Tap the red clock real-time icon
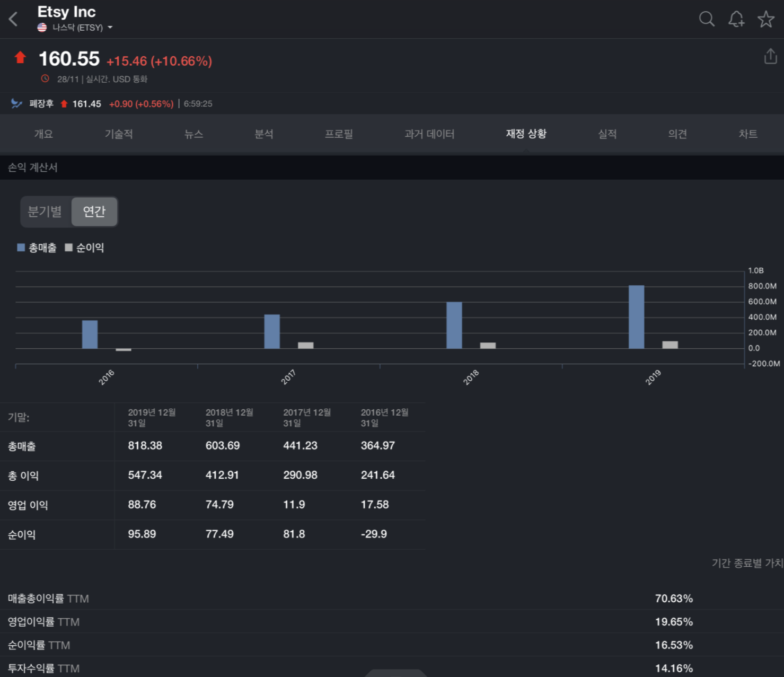The width and height of the screenshot is (784, 677). (x=46, y=78)
